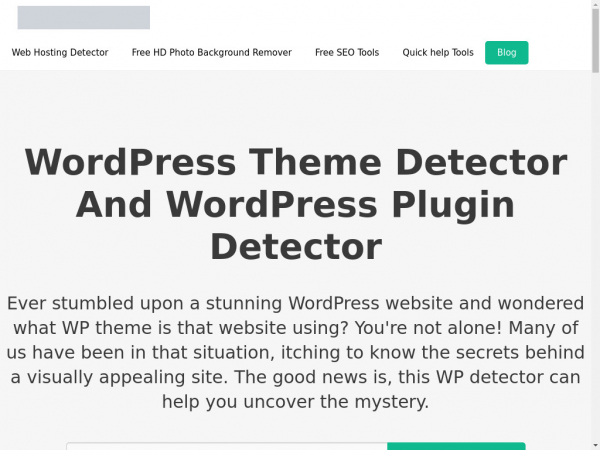
Task: Click the WordPress Theme Detector main heading
Action: tap(296, 204)
